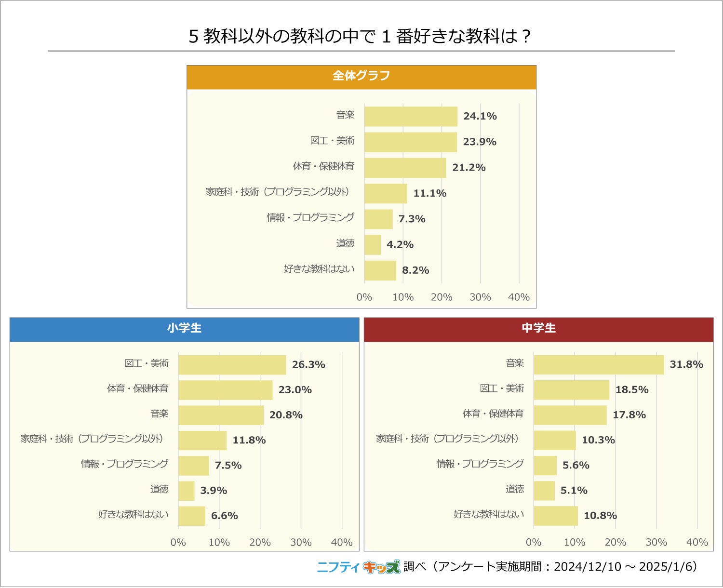Click the 11.8% bar in the 小学生 chart
The image size is (723, 588).
pos(202,441)
